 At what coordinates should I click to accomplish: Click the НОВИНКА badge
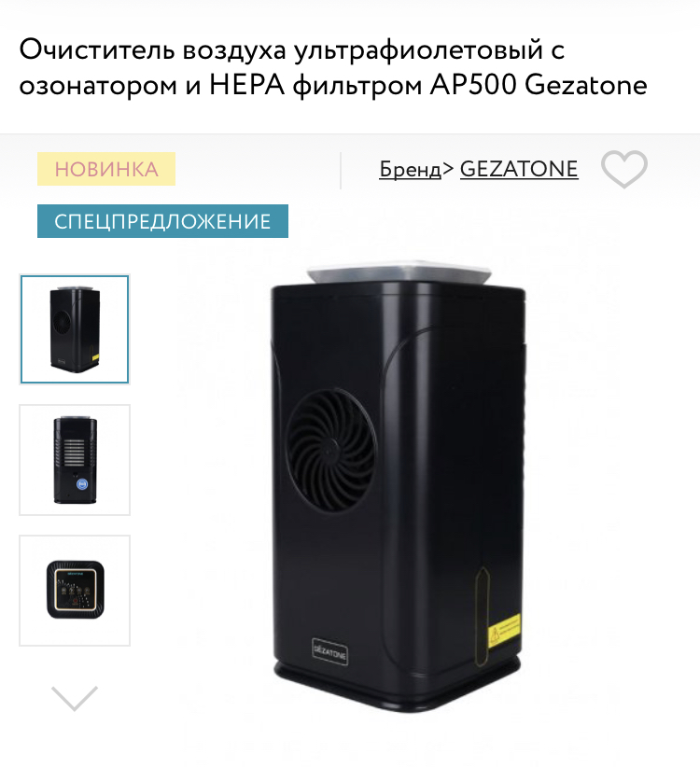pyautogui.click(x=106, y=169)
